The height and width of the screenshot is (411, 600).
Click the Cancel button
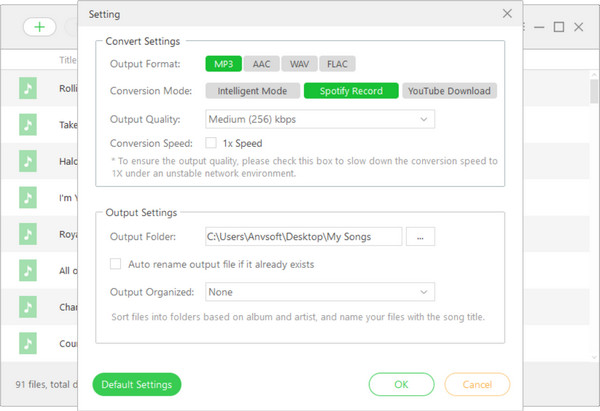click(x=477, y=384)
